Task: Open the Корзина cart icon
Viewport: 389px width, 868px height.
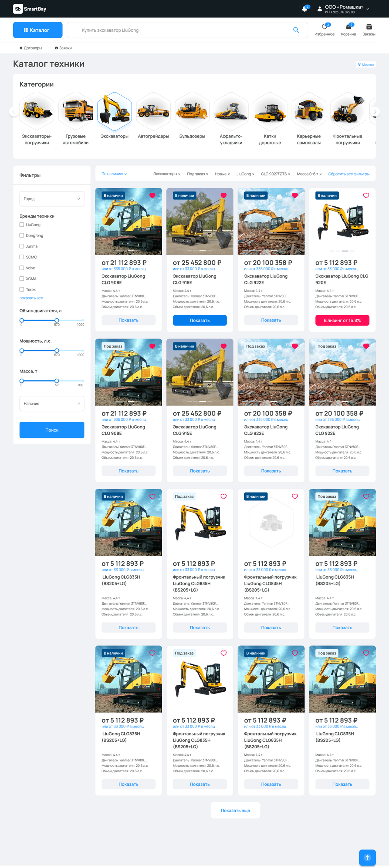Action: (348, 30)
